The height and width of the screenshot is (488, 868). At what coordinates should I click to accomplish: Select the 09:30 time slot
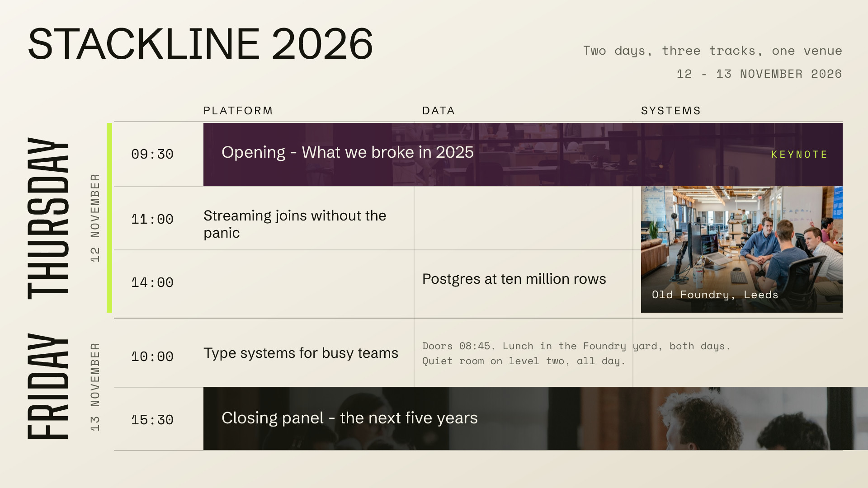[x=152, y=155]
